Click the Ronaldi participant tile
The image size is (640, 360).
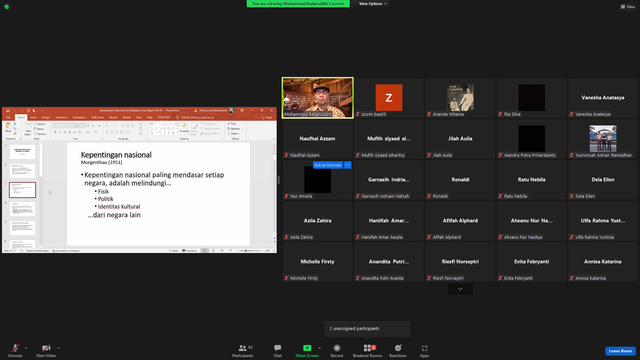[x=460, y=180]
